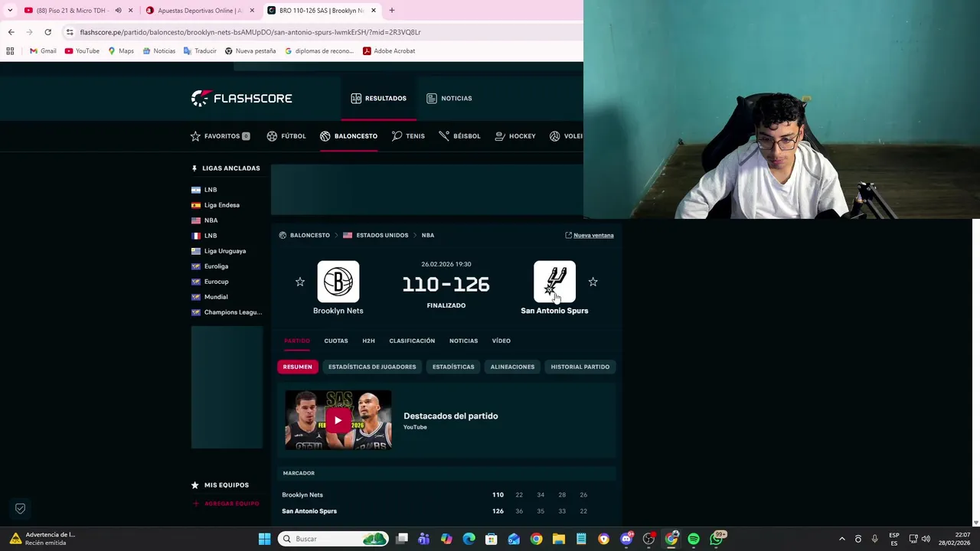Image resolution: width=980 pixels, height=551 pixels.
Task: Open Maps bookmark
Action: pos(121,51)
